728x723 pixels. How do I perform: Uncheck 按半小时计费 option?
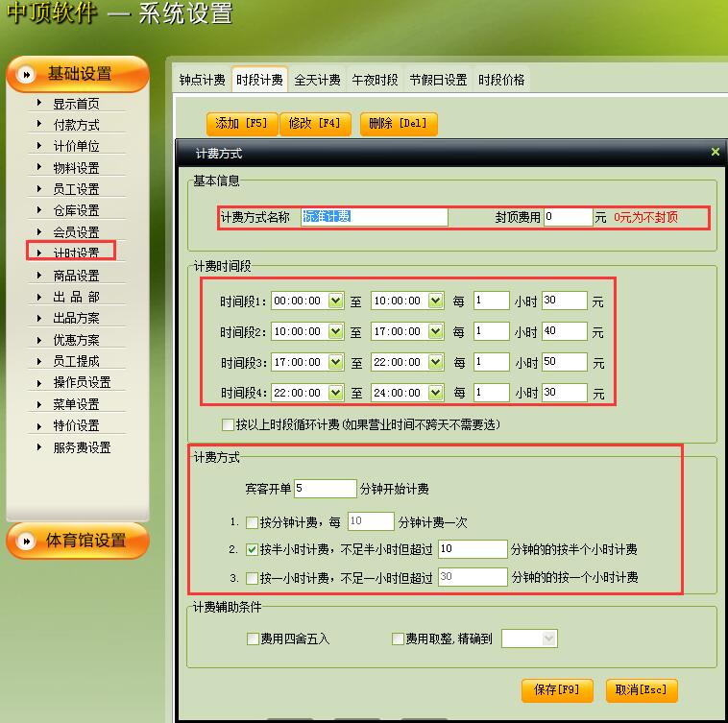252,550
